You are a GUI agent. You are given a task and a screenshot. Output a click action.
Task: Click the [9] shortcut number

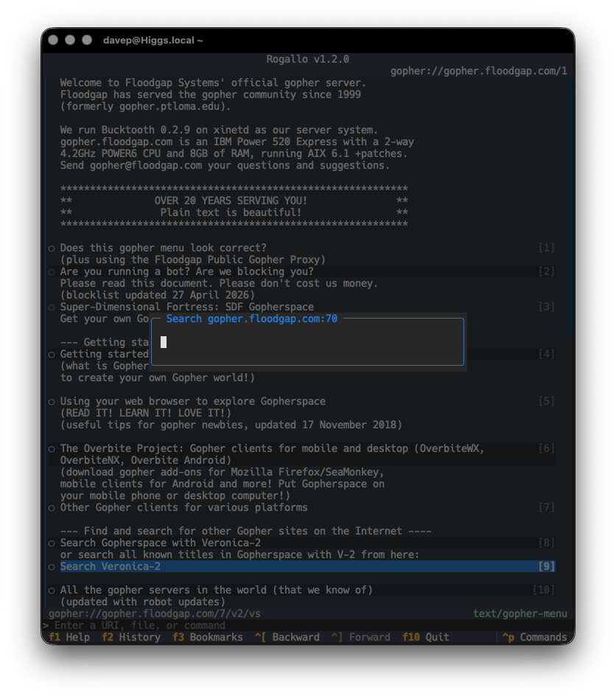click(x=547, y=566)
